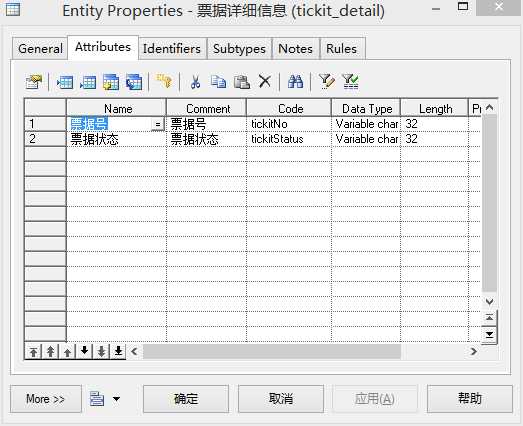Image resolution: width=523 pixels, height=426 pixels.
Task: Select row header number 2
Action: [x=45, y=139]
